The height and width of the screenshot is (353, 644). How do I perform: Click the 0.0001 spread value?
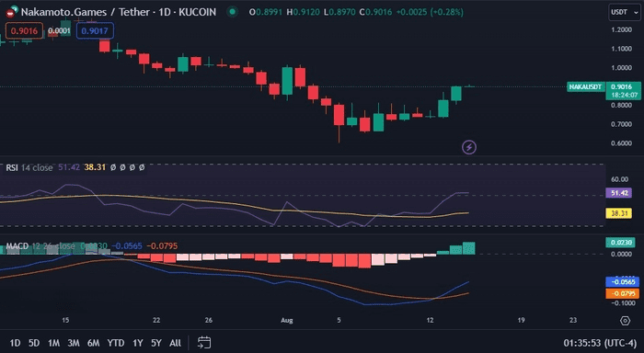tap(59, 30)
